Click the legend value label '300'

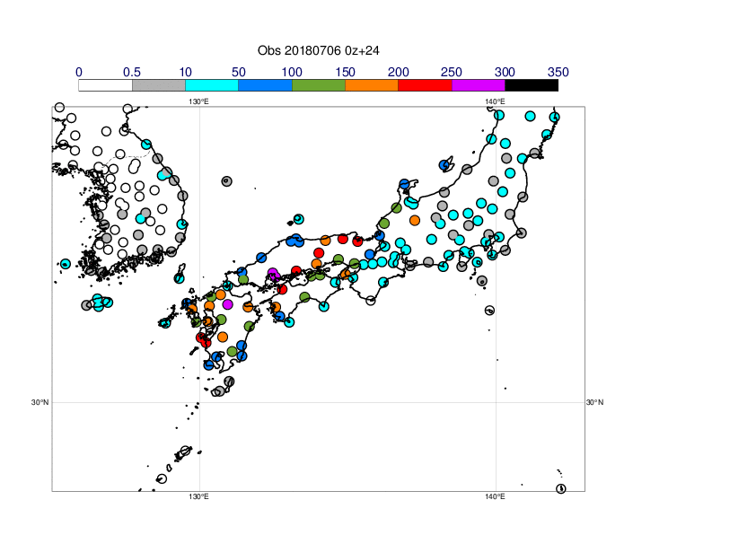505,73
